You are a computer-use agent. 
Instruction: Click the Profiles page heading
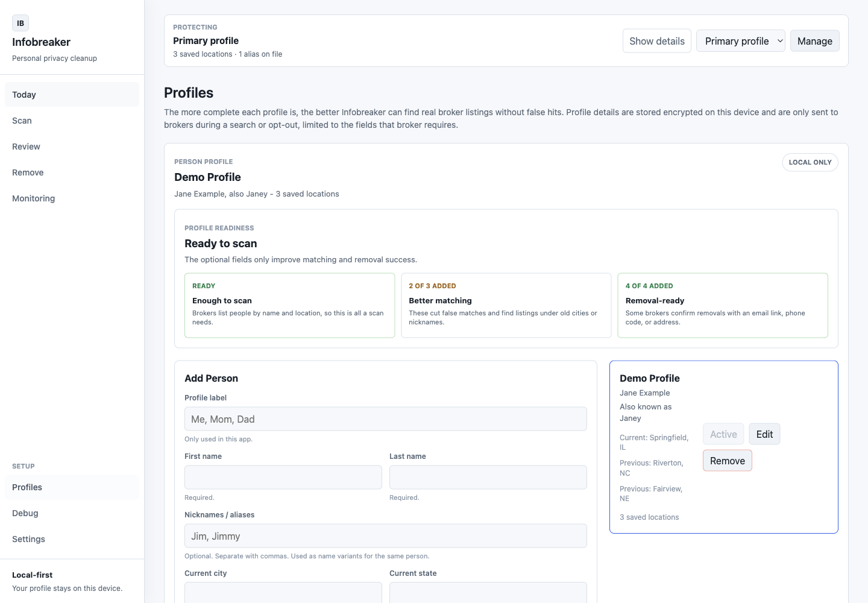click(189, 93)
